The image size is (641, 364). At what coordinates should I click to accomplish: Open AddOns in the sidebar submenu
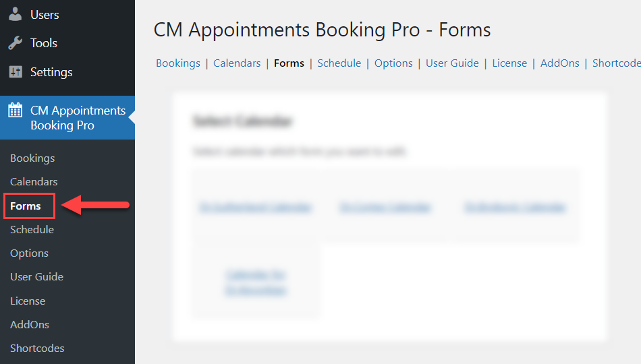(x=30, y=325)
